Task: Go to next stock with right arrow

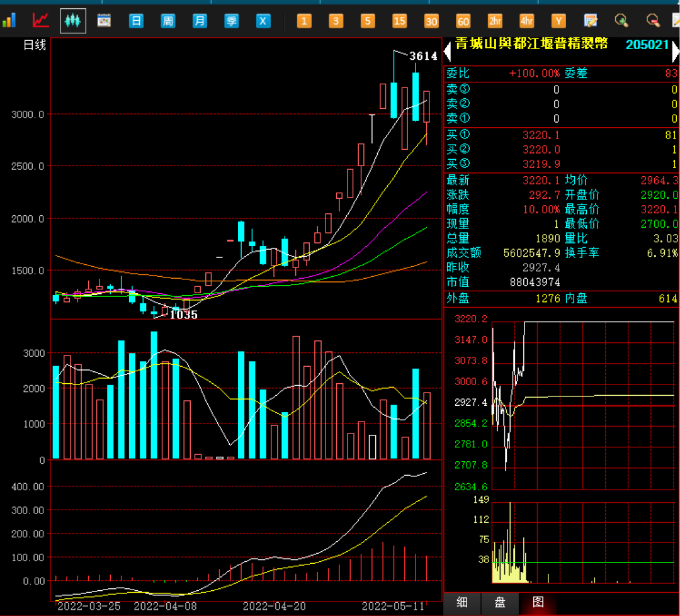Action: 676,52
